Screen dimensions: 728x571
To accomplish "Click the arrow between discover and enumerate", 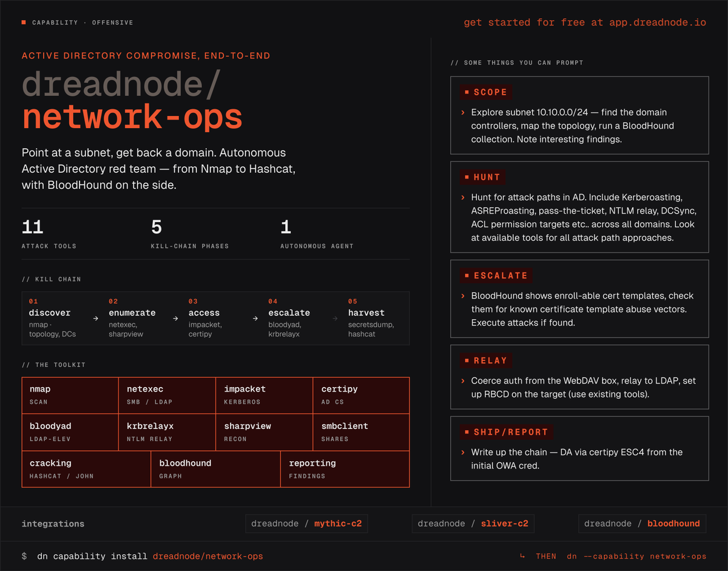I will [x=95, y=318].
